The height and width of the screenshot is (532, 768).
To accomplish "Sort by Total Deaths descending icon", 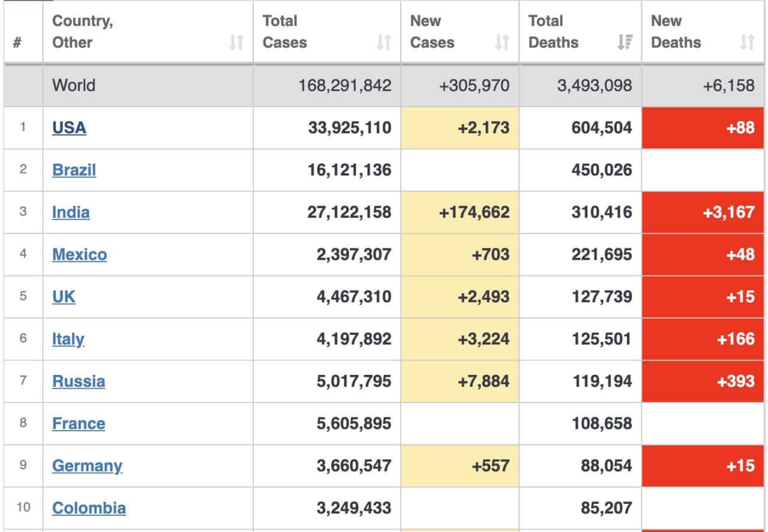I will pyautogui.click(x=625, y=43).
